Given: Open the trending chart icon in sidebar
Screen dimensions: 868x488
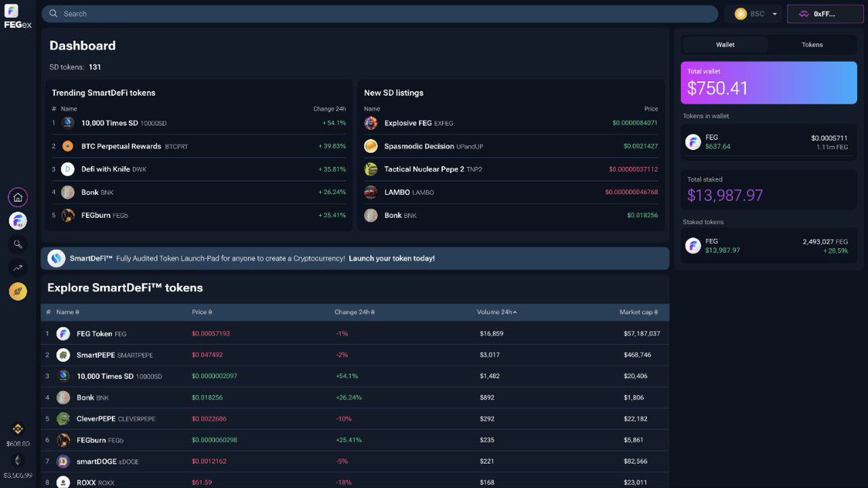Looking at the screenshot, I should tap(17, 267).
